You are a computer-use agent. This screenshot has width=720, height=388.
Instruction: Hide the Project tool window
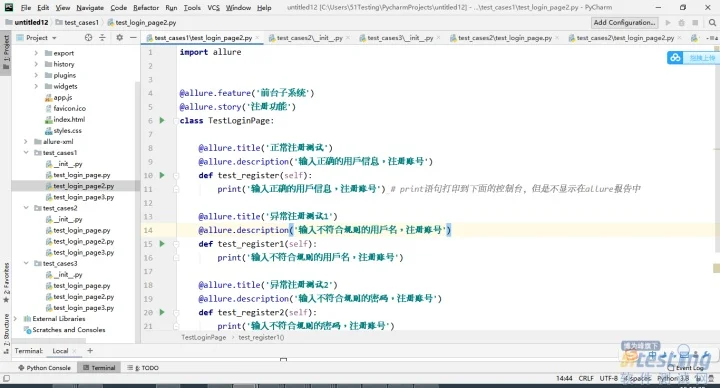[133, 38]
